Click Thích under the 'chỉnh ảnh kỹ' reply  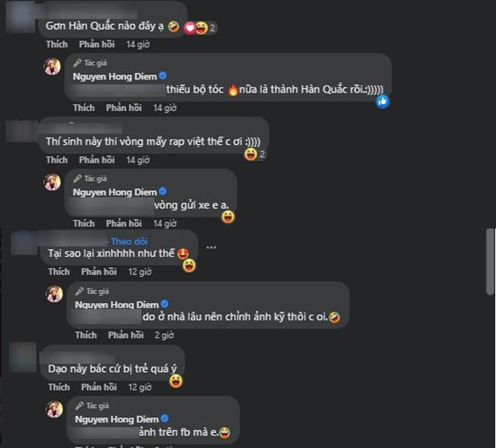click(x=86, y=334)
